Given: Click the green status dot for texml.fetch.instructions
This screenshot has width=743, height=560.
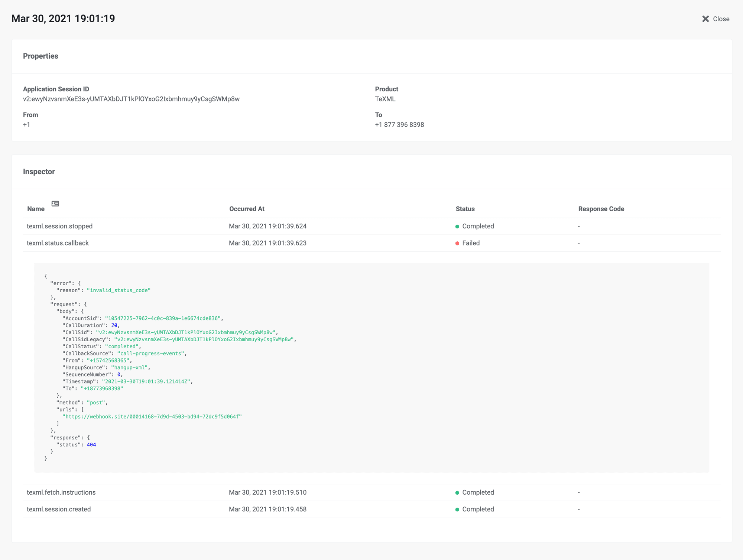Looking at the screenshot, I should (x=457, y=493).
